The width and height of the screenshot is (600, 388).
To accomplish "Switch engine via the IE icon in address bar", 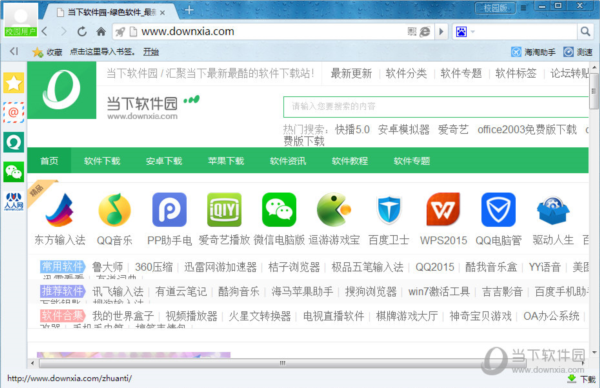I will coord(425,31).
